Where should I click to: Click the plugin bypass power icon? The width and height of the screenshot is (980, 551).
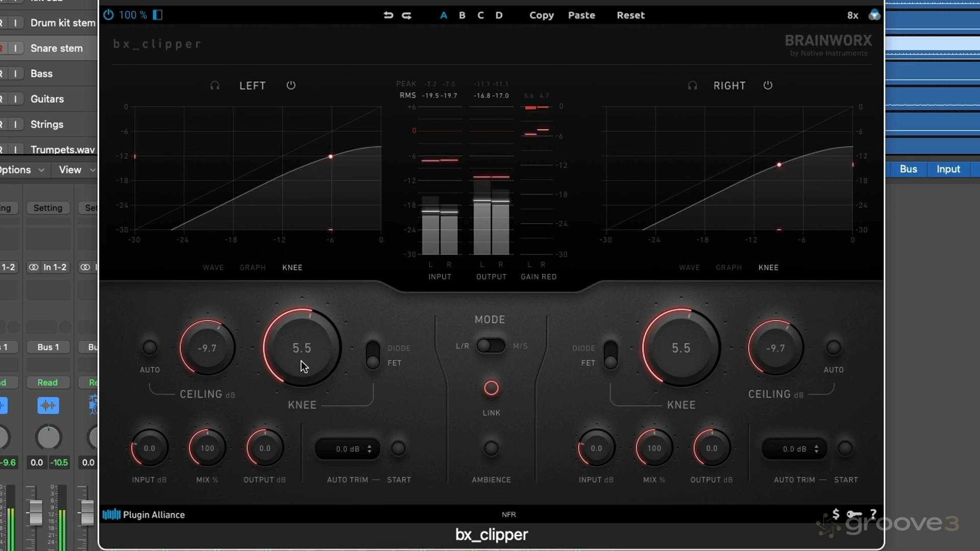108,15
